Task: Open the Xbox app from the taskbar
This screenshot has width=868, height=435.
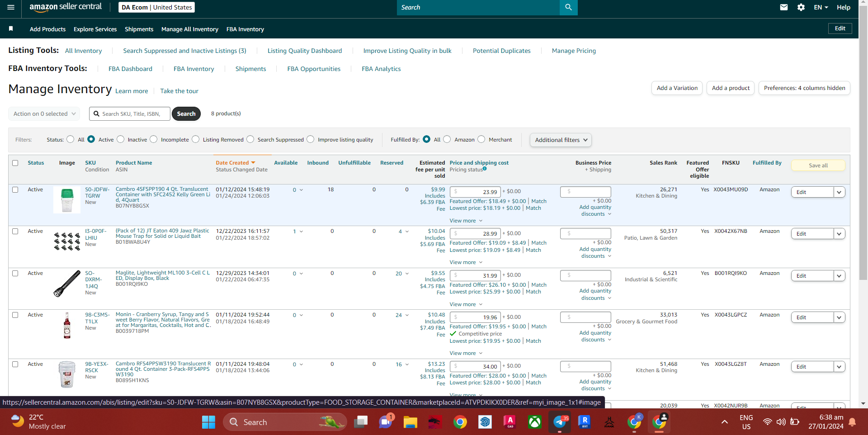Action: (535, 422)
